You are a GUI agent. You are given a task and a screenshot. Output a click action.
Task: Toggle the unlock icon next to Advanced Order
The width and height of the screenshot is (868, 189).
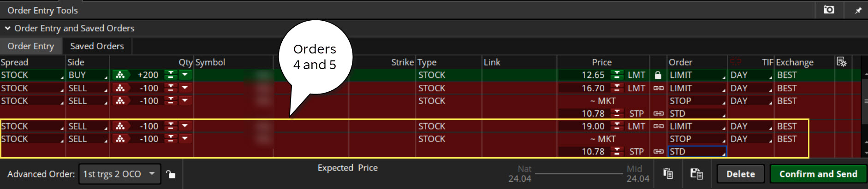click(x=171, y=174)
